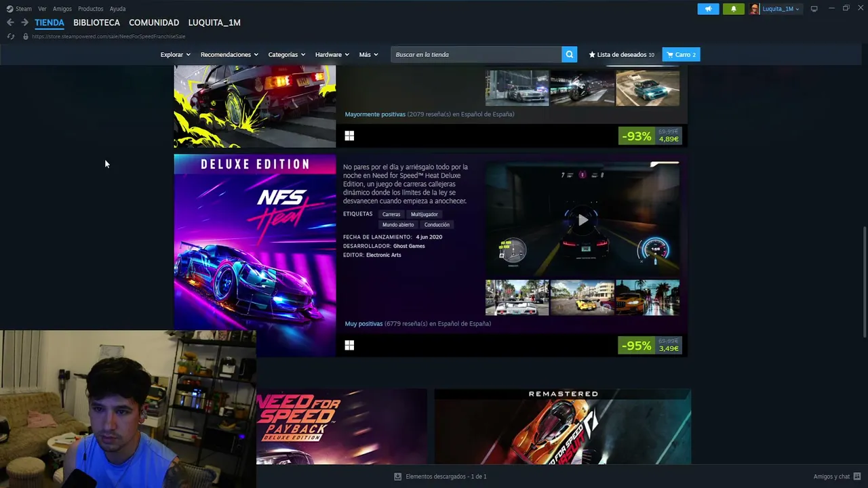868x488 pixels.
Task: Click the -93% 4,89€ price button
Action: click(x=650, y=136)
